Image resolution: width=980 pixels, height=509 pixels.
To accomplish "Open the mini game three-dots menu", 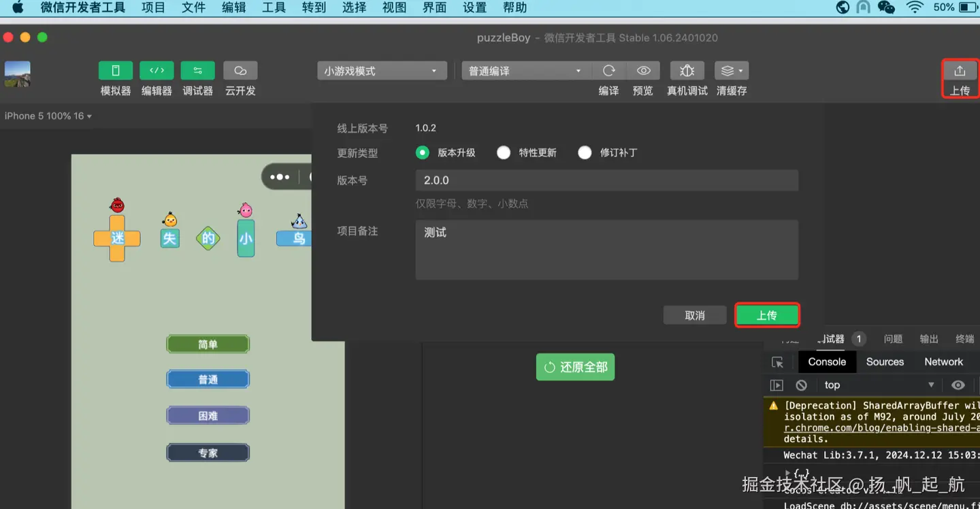I will tap(280, 177).
